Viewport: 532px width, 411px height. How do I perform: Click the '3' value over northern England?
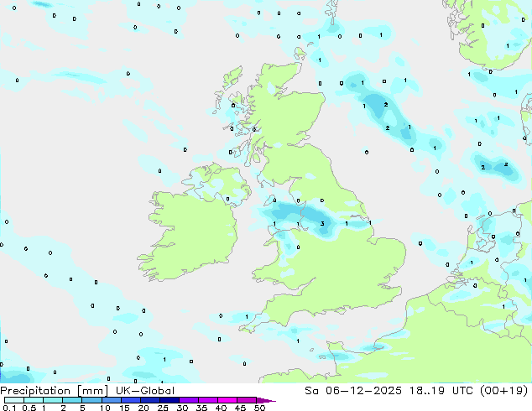(322, 223)
